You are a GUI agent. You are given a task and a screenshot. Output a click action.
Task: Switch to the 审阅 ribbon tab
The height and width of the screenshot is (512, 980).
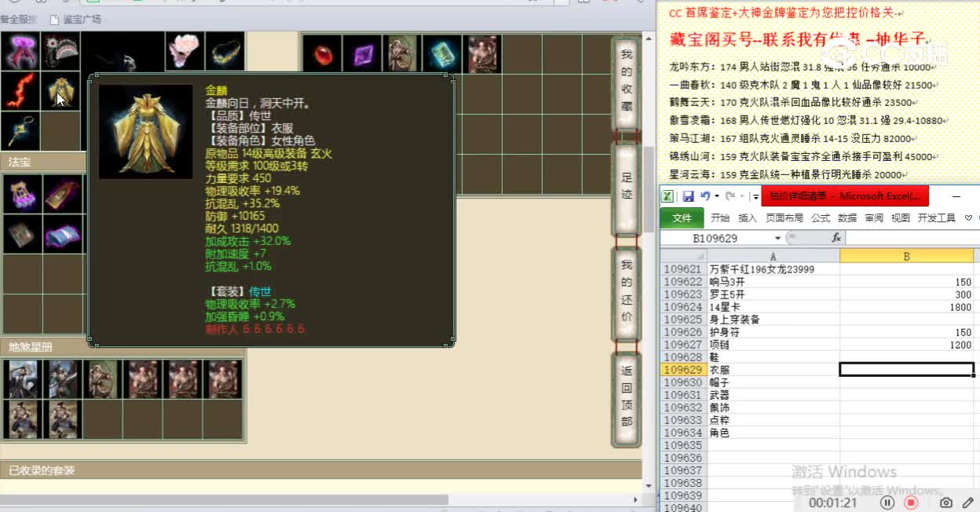[874, 218]
